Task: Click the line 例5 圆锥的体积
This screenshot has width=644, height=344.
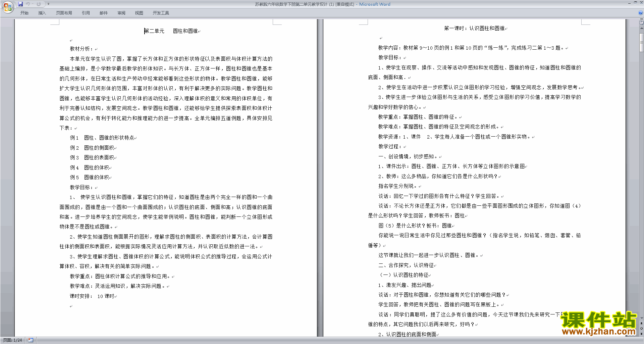Action: click(90, 178)
